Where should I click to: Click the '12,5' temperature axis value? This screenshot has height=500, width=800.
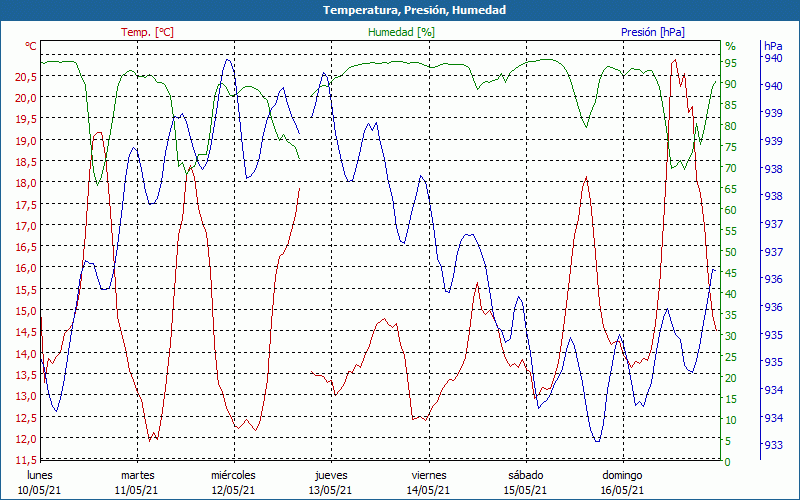tap(26, 417)
